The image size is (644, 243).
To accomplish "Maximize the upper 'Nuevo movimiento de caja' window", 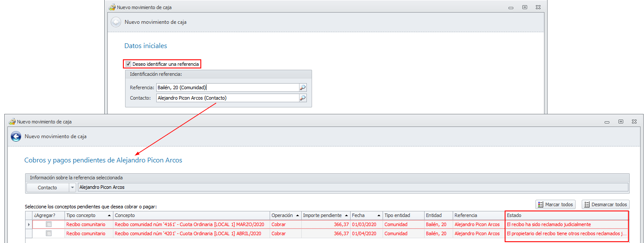I will pos(525,7).
